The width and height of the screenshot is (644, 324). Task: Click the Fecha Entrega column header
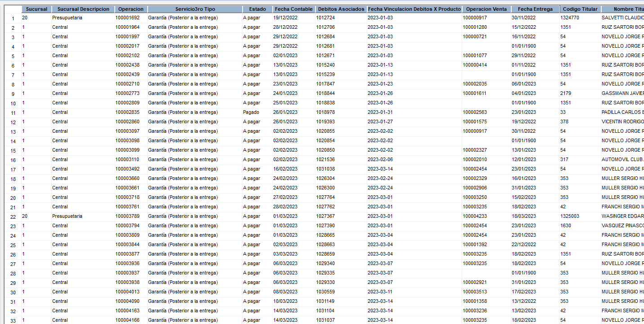[x=535, y=9]
